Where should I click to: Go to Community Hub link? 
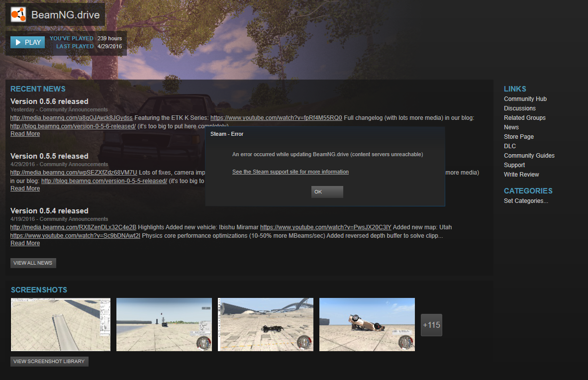(525, 99)
